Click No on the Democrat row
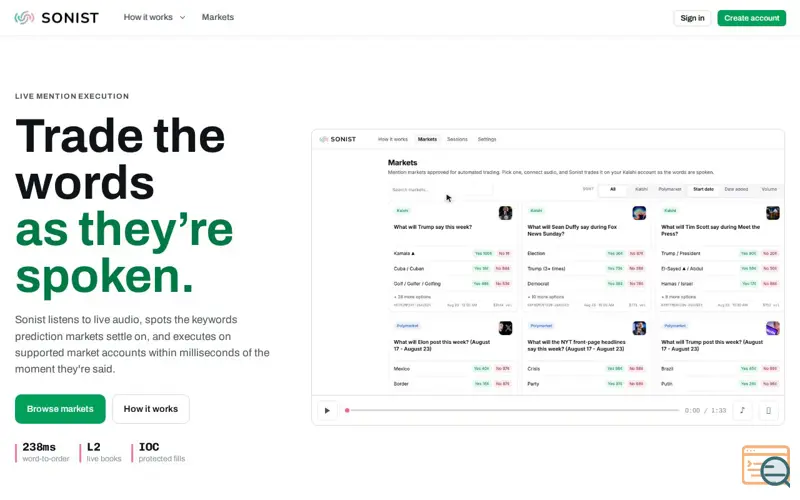 [636, 284]
